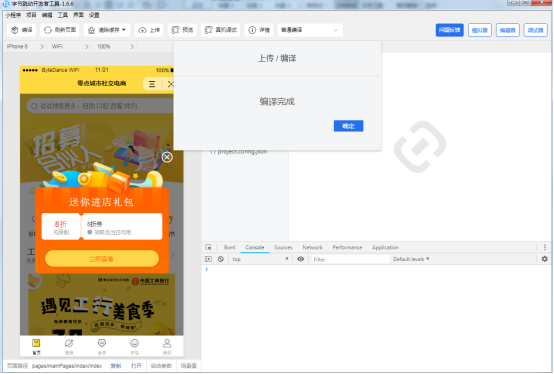Expand the WiFi network selector

(70, 46)
